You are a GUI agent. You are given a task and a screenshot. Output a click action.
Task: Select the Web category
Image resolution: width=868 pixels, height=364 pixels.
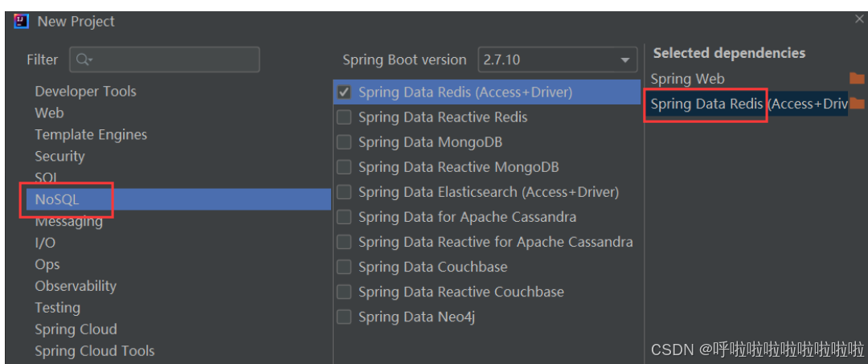click(49, 112)
